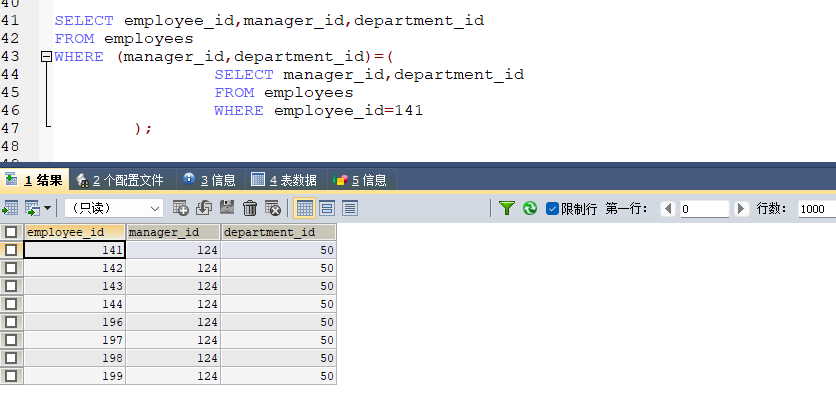Click the previous page left arrow

(668, 208)
